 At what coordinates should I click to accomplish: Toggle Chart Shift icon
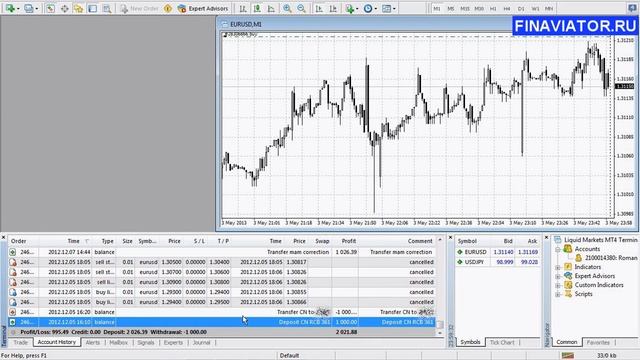pos(333,8)
